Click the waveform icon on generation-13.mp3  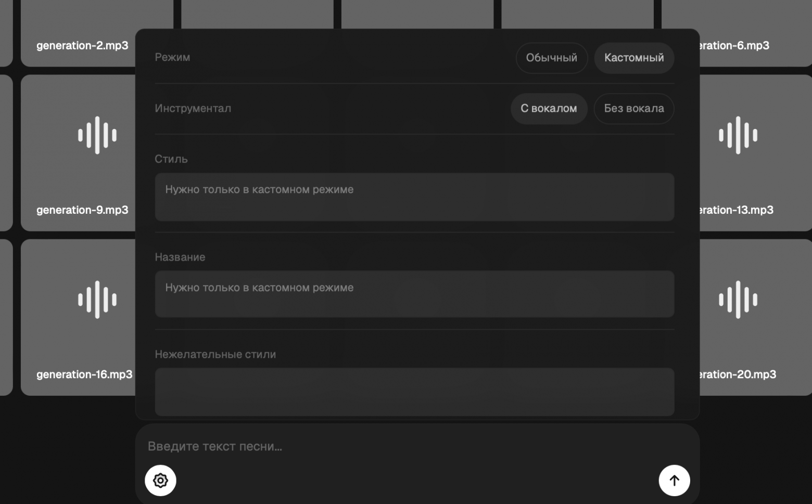point(738,135)
